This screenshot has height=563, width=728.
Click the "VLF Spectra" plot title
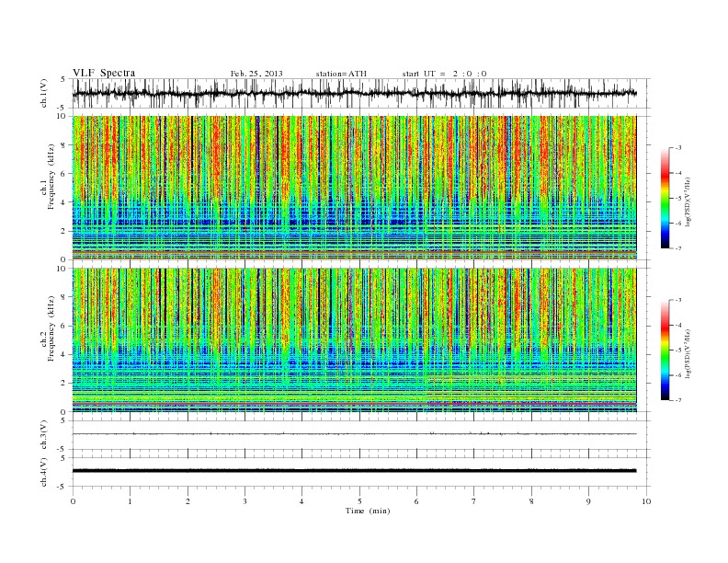tap(104, 73)
